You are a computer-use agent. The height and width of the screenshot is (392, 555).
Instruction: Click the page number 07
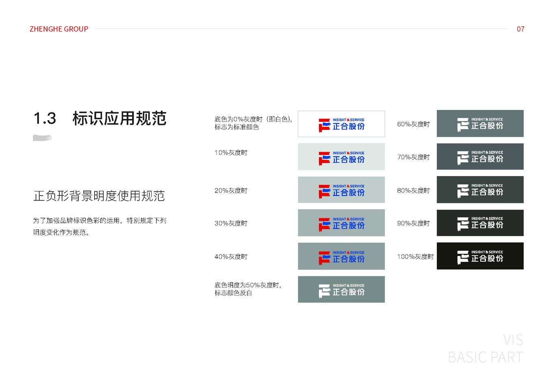520,29
